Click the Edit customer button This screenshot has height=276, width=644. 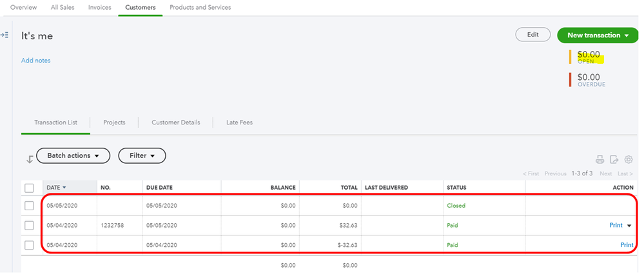(532, 35)
